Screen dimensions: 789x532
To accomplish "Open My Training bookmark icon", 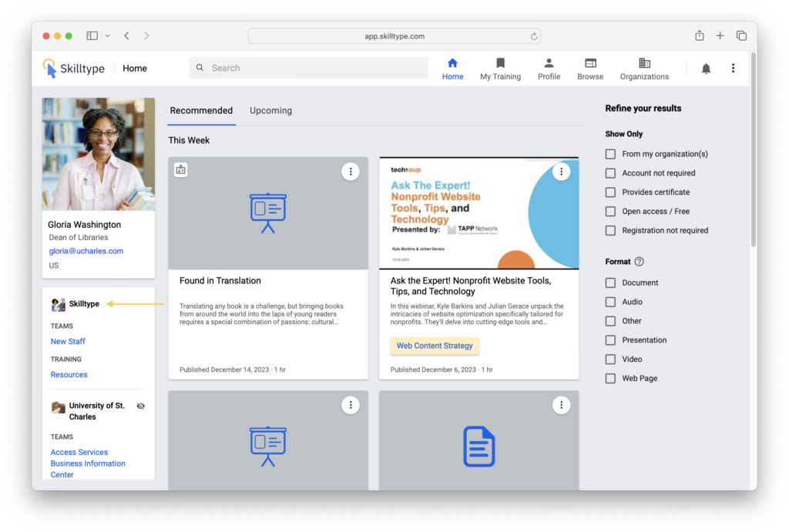I will (500, 63).
